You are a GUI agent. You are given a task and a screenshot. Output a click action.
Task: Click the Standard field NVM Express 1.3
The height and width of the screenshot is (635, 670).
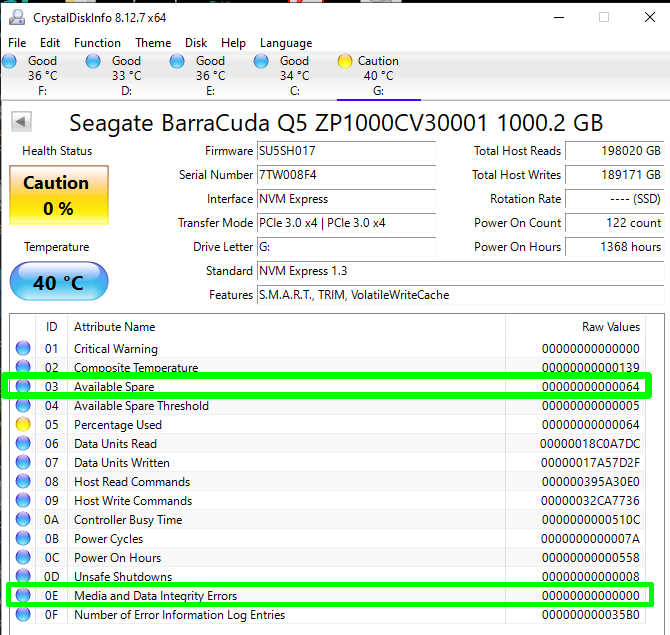[x=461, y=271]
